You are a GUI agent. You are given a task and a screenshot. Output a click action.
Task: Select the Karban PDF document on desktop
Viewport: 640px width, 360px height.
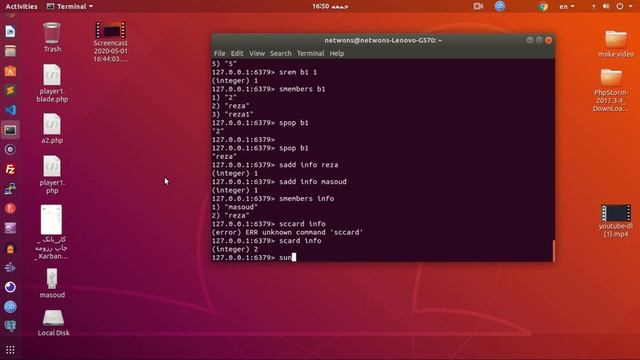(51, 232)
